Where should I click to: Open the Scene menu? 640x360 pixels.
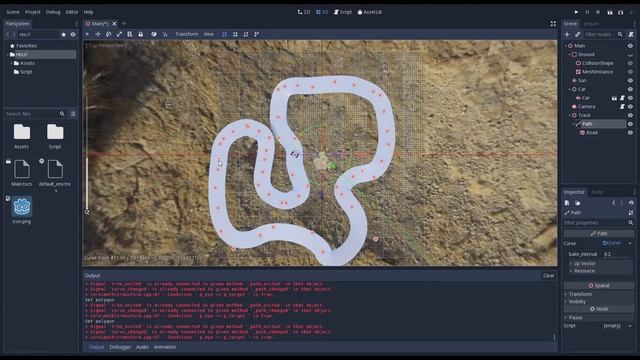coord(13,12)
